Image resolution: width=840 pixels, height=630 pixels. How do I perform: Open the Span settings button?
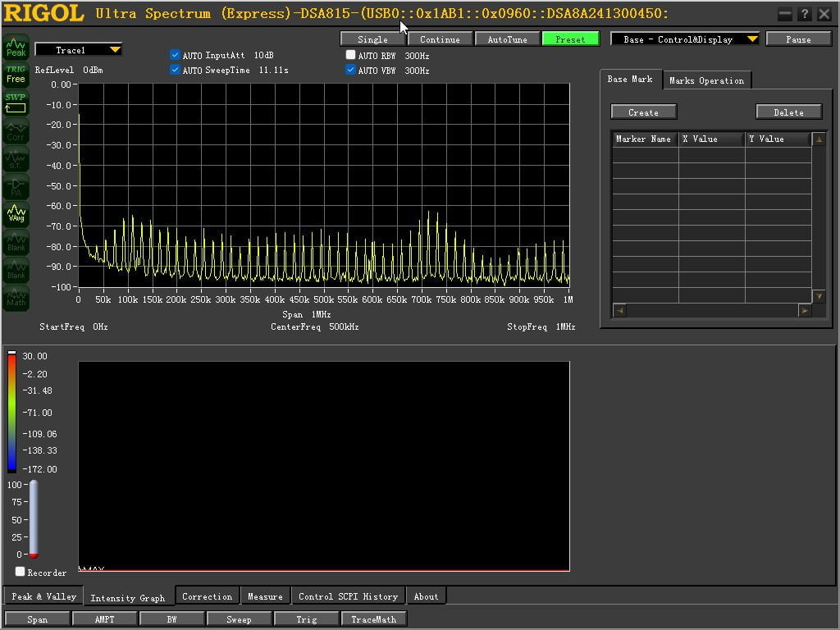[38, 619]
